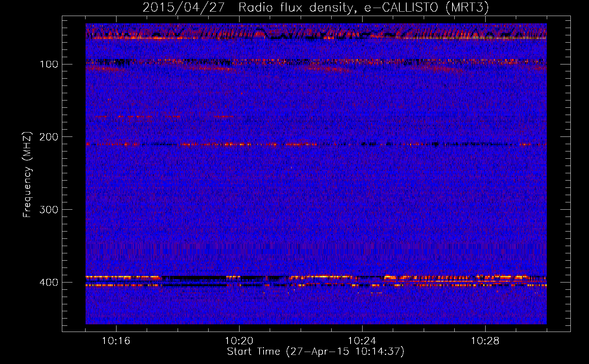The height and width of the screenshot is (364, 589).
Task: Click the '100' frequency tick label
Action: coord(49,64)
